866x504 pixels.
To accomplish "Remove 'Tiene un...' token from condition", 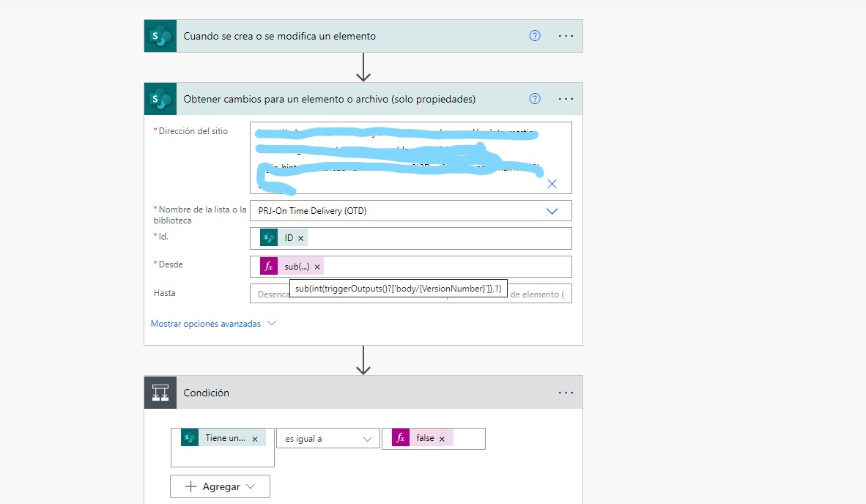I will [255, 440].
